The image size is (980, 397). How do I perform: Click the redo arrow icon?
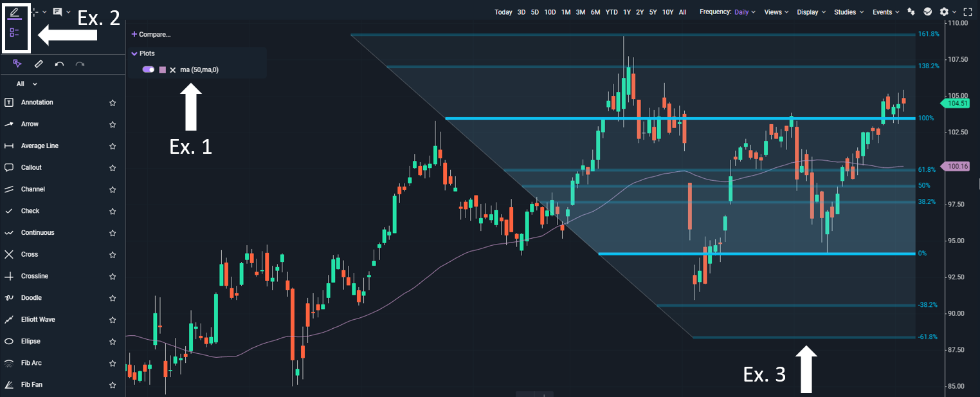click(80, 64)
